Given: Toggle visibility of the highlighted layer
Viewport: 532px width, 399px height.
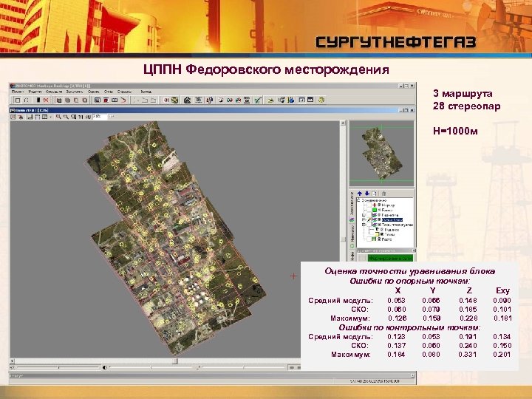Looking at the screenshot, I should click(x=379, y=219).
